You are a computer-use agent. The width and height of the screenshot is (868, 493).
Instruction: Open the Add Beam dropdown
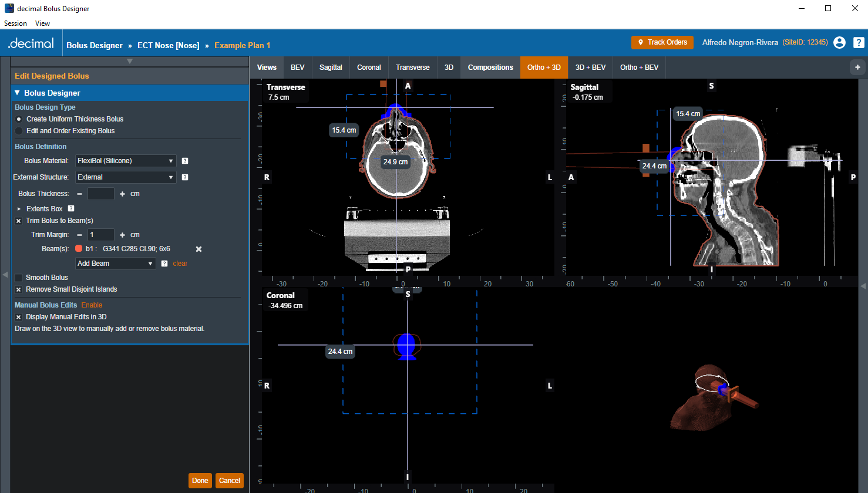115,264
